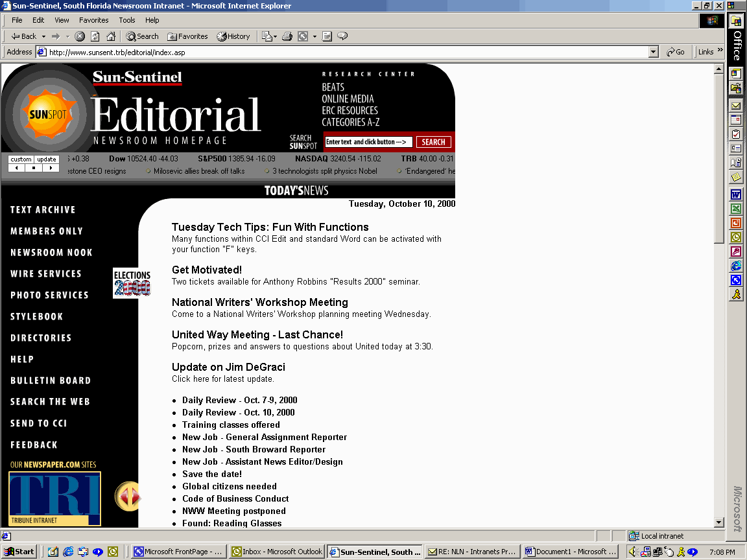Open the ONLINE MEDIA link

tap(348, 99)
